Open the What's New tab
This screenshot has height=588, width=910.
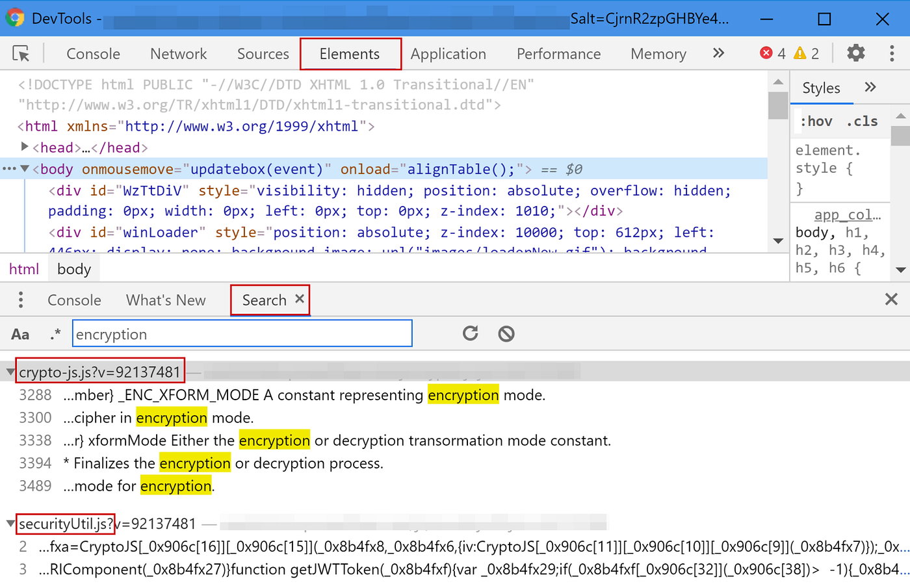(x=166, y=300)
